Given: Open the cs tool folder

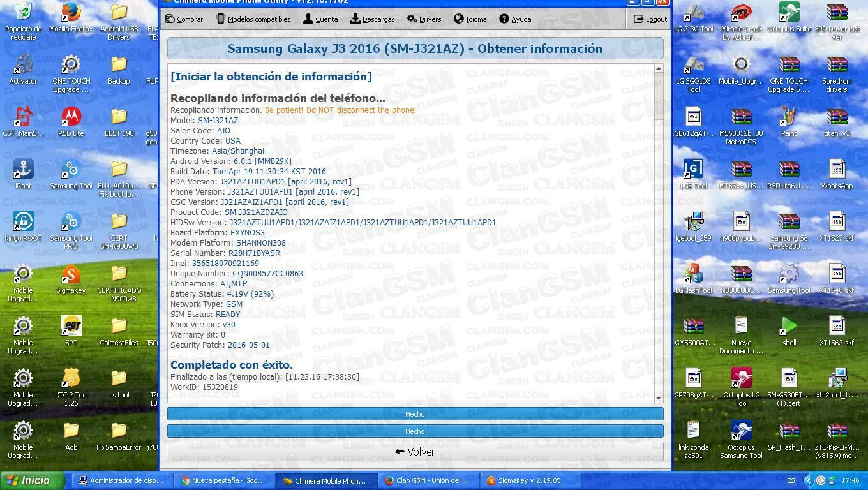Looking at the screenshot, I should [119, 383].
